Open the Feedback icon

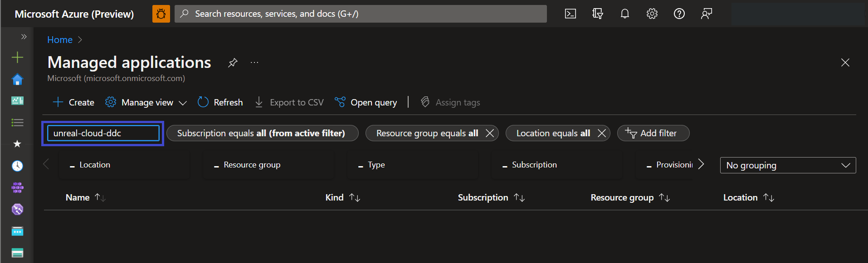pyautogui.click(x=707, y=14)
